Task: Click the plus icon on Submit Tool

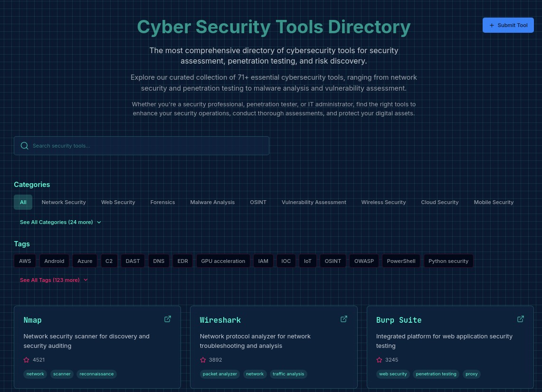Action: (492, 25)
